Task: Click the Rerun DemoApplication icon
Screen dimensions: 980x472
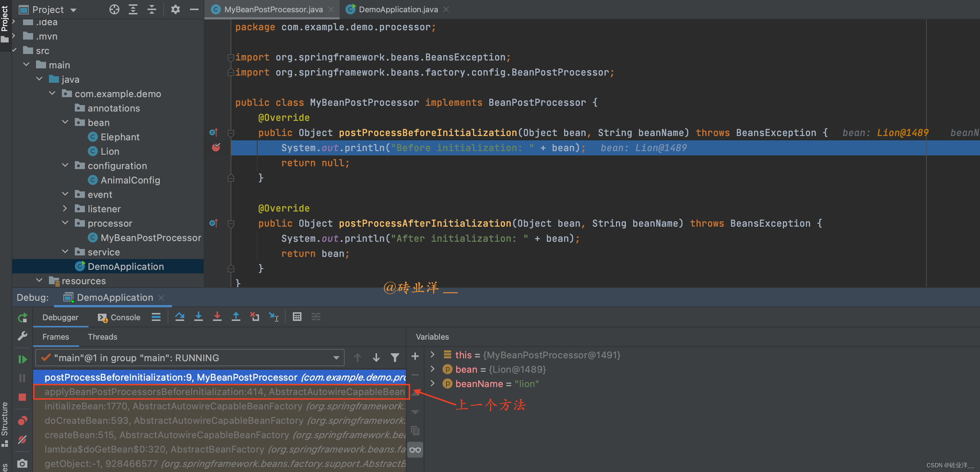Action: pos(22,317)
